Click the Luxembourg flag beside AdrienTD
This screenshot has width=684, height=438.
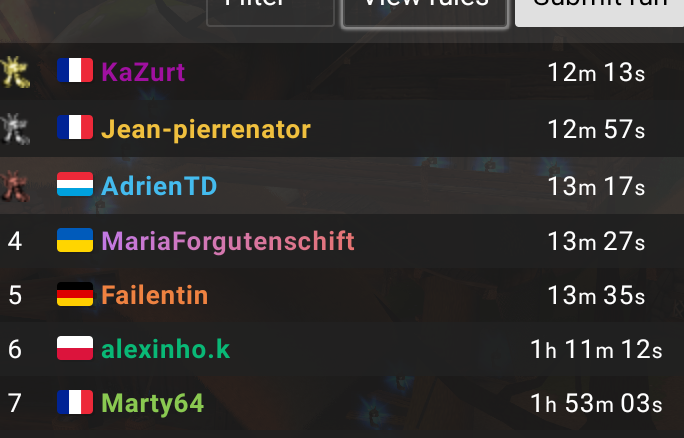pos(75,184)
